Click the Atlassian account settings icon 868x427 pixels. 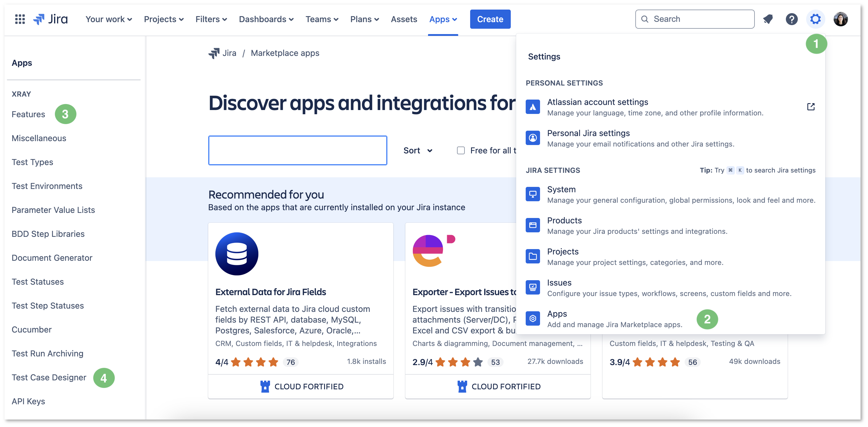[x=533, y=107]
